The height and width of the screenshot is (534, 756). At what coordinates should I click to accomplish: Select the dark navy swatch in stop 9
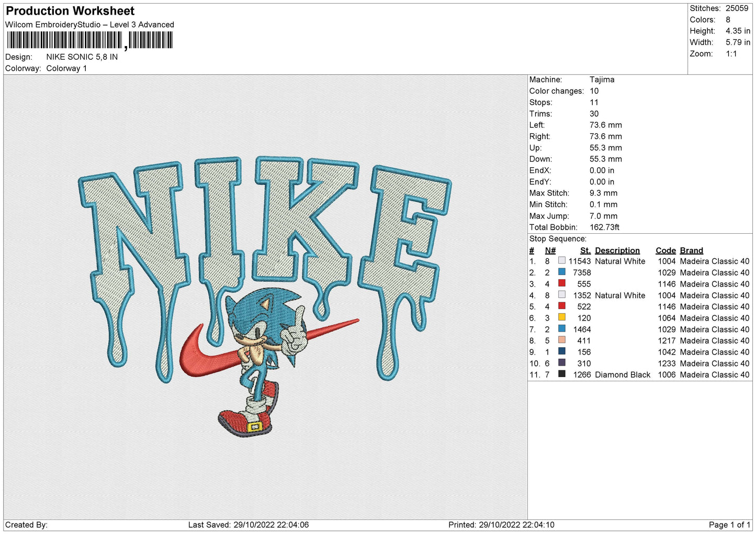tap(561, 351)
